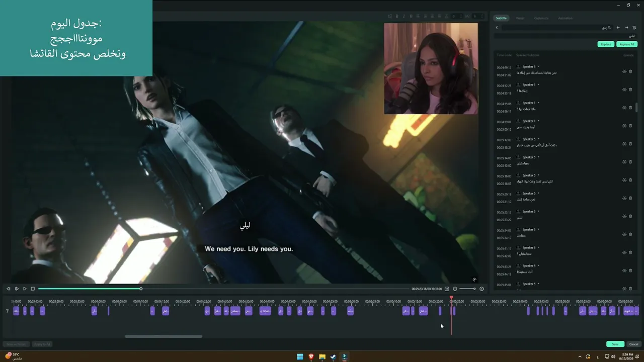Click the merge icon for subtitle 00:05:14:05

[624, 162]
